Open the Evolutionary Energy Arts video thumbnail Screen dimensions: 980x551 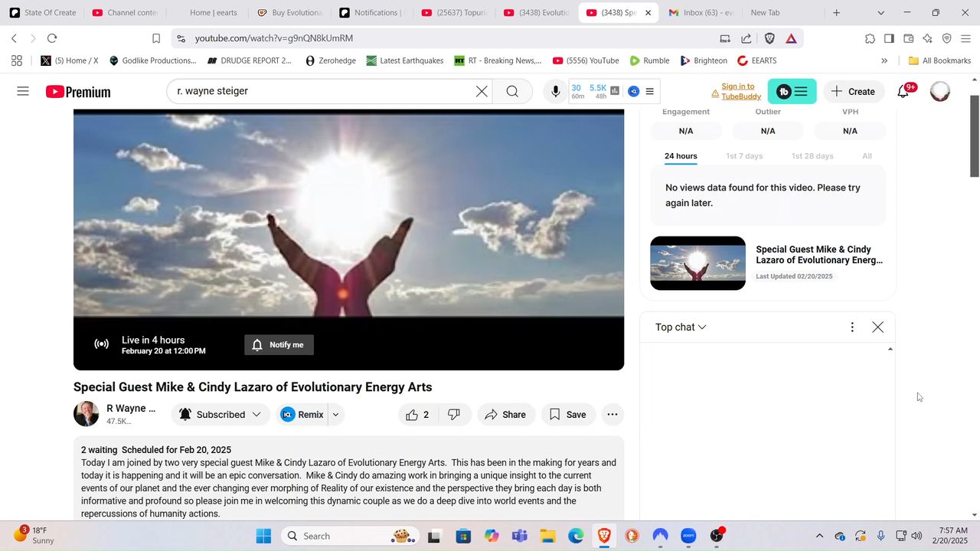[x=697, y=263]
